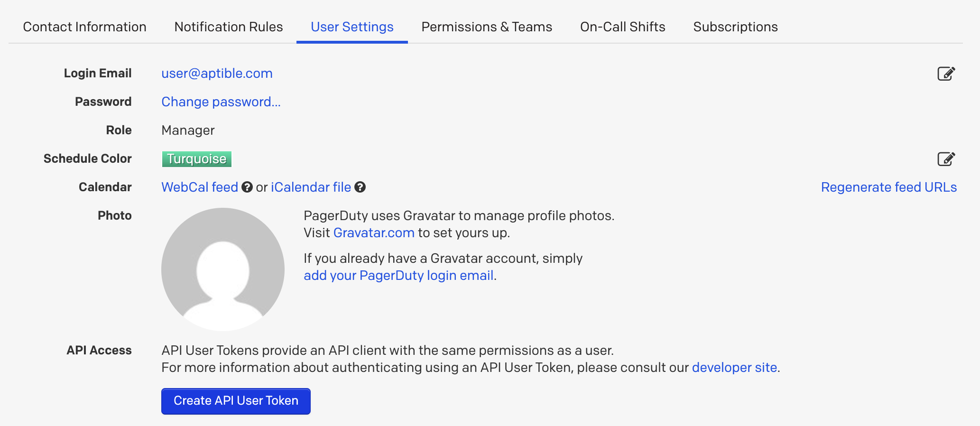This screenshot has width=980, height=426.
Task: Open the On-Call Shifts tab
Action: pyautogui.click(x=622, y=27)
